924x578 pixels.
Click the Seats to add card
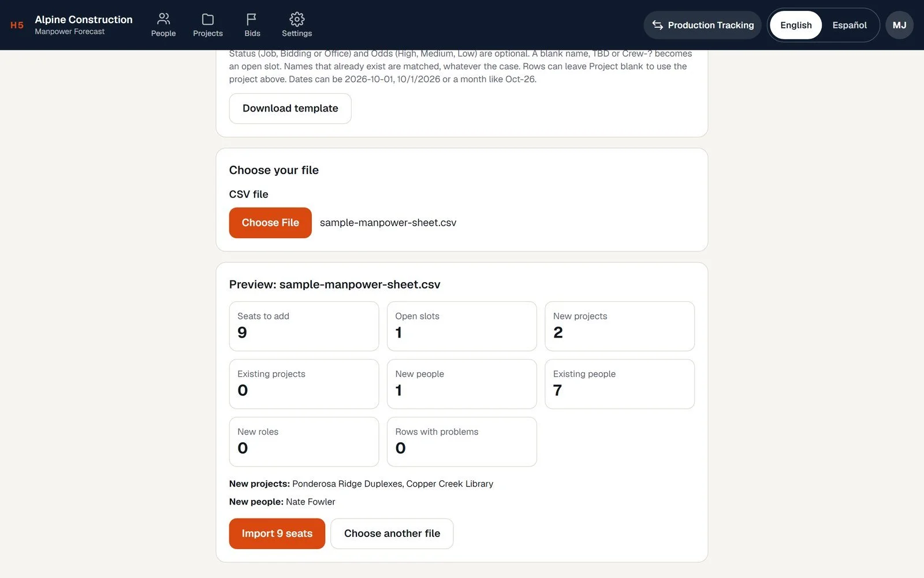304,326
